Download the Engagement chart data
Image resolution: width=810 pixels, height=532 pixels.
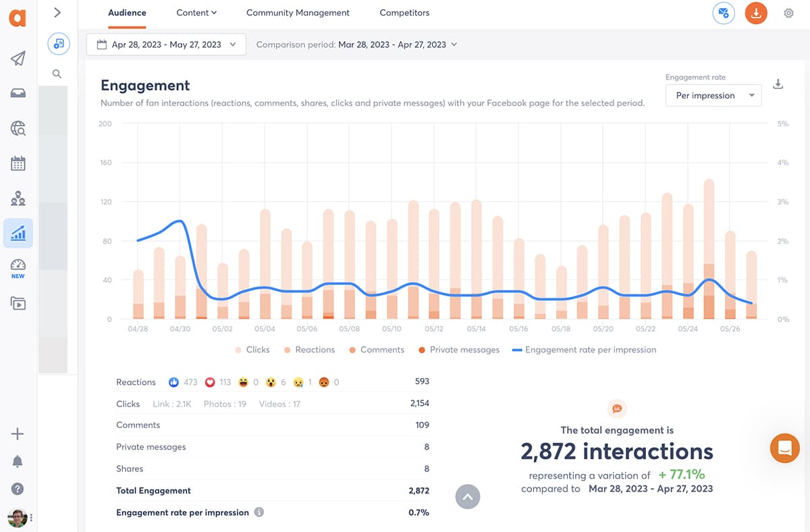click(778, 84)
